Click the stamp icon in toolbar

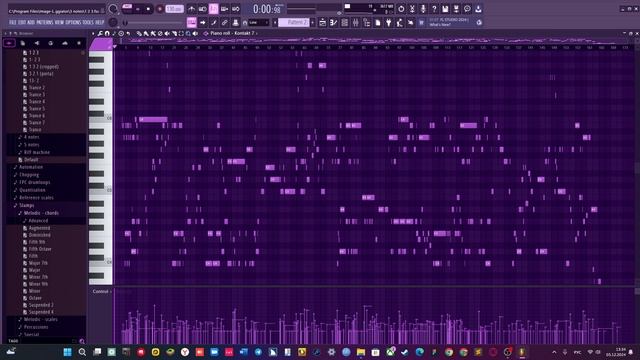236,22
